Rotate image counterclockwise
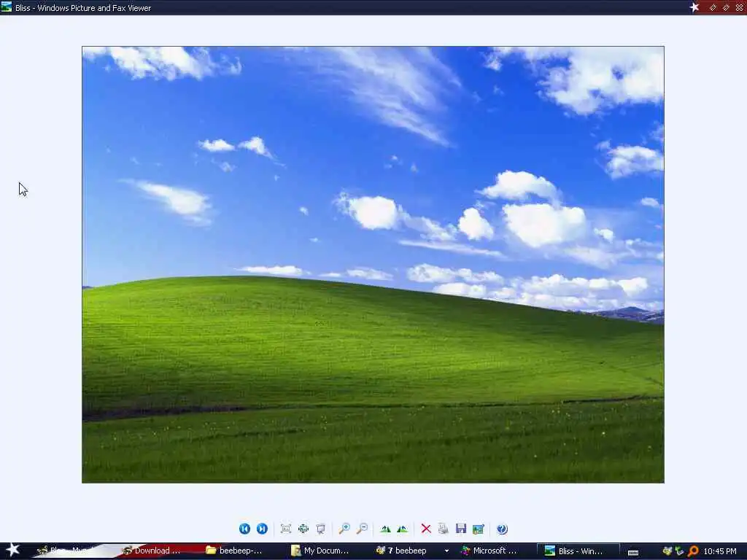Image resolution: width=747 pixels, height=560 pixels. point(403,529)
